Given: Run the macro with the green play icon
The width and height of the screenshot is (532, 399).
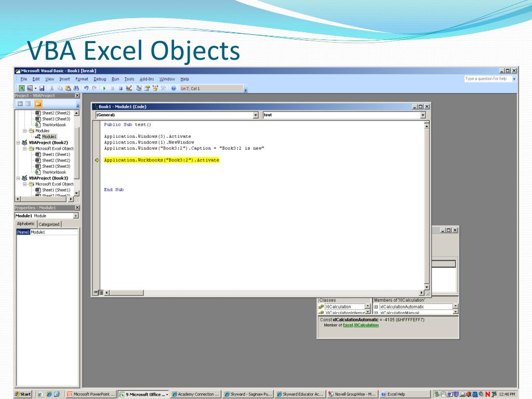Looking at the screenshot, I should (104, 88).
